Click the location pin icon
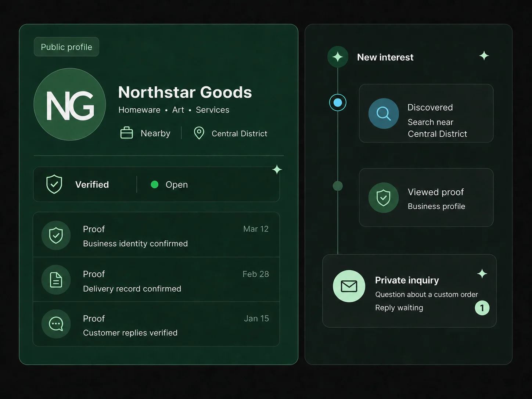Viewport: 532px width, 399px height. [x=199, y=133]
